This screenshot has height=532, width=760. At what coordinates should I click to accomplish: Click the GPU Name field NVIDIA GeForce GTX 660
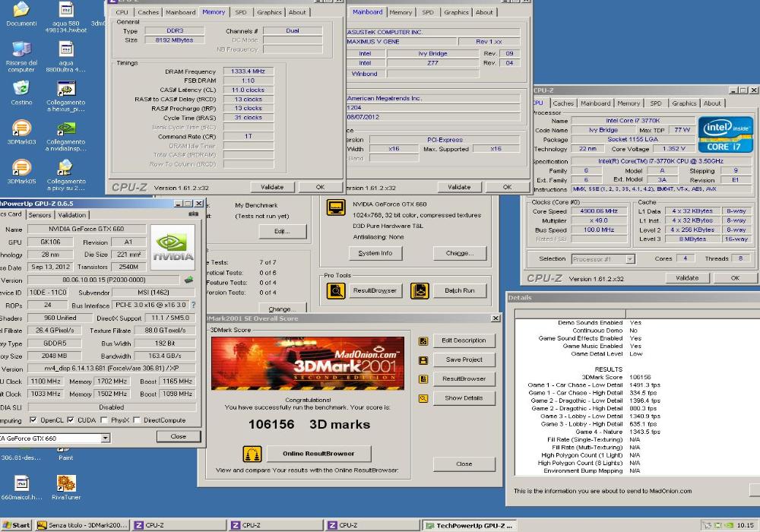click(x=87, y=229)
